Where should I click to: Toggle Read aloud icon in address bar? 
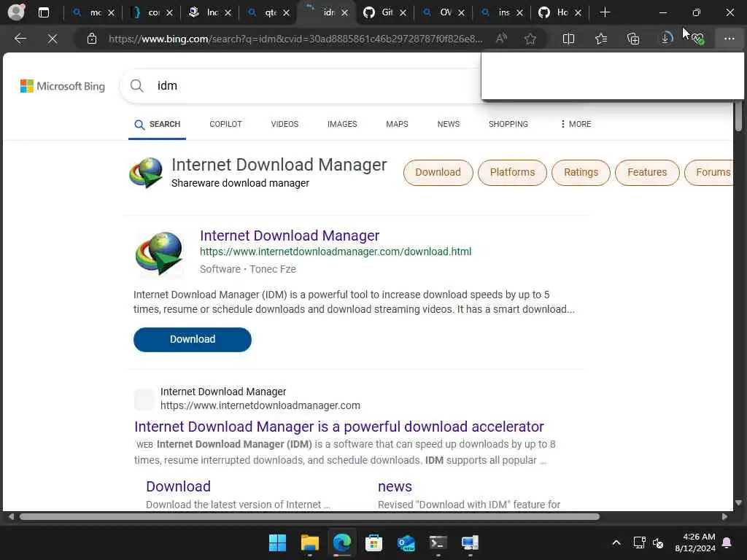click(x=501, y=39)
